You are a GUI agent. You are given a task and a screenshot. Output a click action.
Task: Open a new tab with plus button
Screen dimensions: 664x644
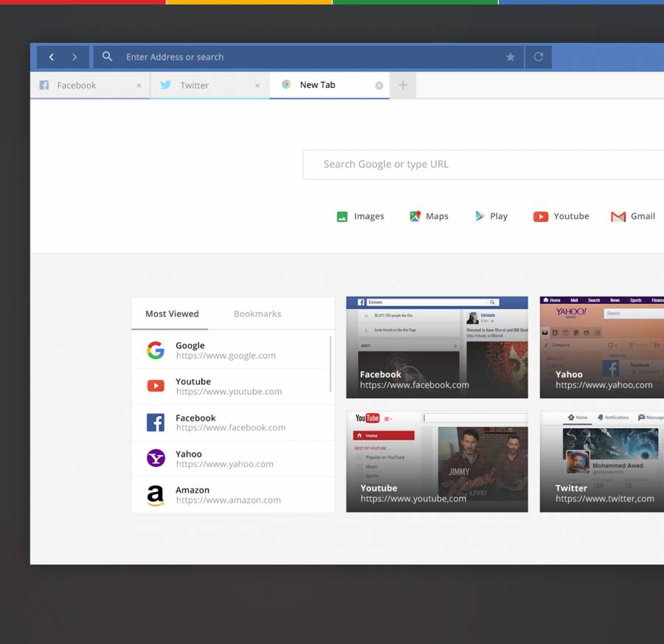click(403, 85)
